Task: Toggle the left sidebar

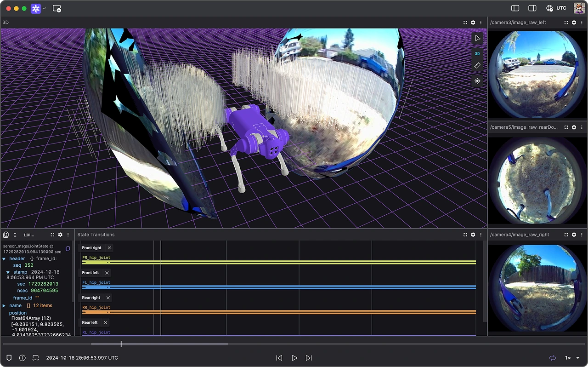Action: 515,8
